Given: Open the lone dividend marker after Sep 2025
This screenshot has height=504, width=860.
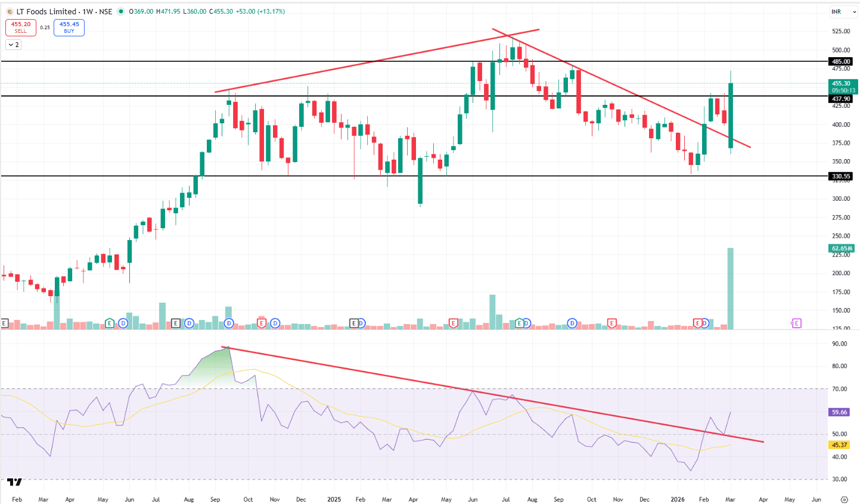Looking at the screenshot, I should [572, 323].
